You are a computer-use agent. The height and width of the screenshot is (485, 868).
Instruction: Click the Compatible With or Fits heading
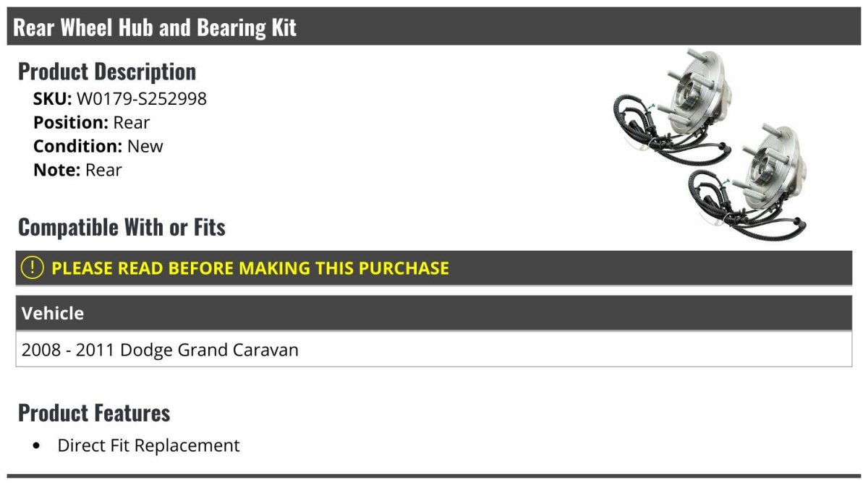122,228
